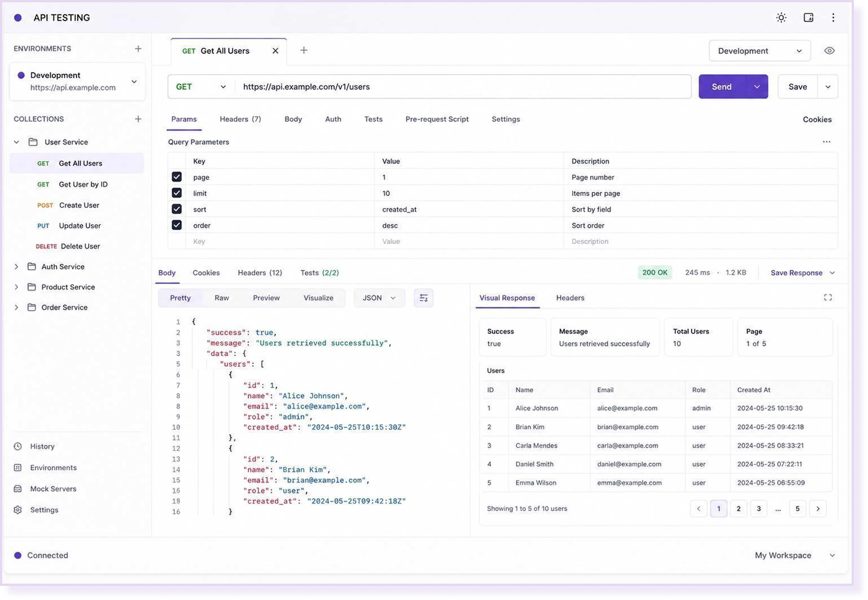Click the User Service folder icon
Screen dimensions: 868x600
[33, 142]
